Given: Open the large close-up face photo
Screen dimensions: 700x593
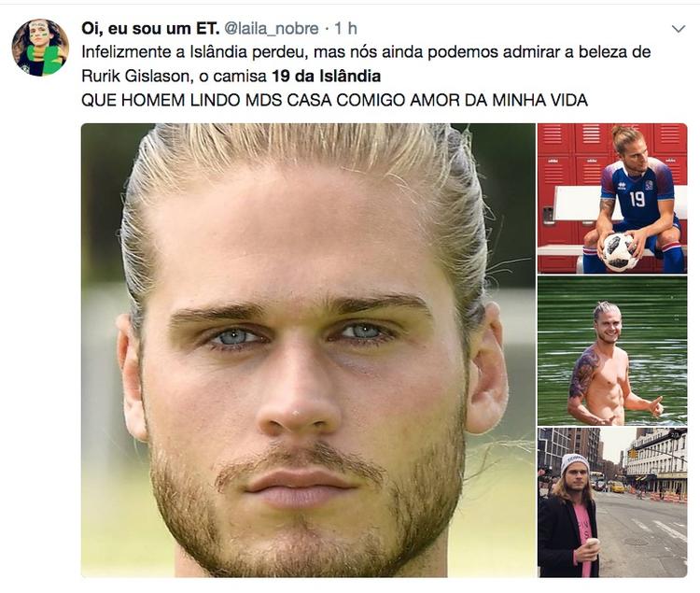Looking at the screenshot, I should 308,350.
